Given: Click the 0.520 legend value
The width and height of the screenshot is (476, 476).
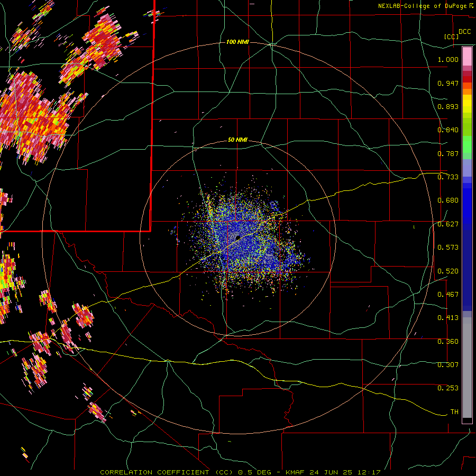Looking at the screenshot, I should (x=448, y=271).
